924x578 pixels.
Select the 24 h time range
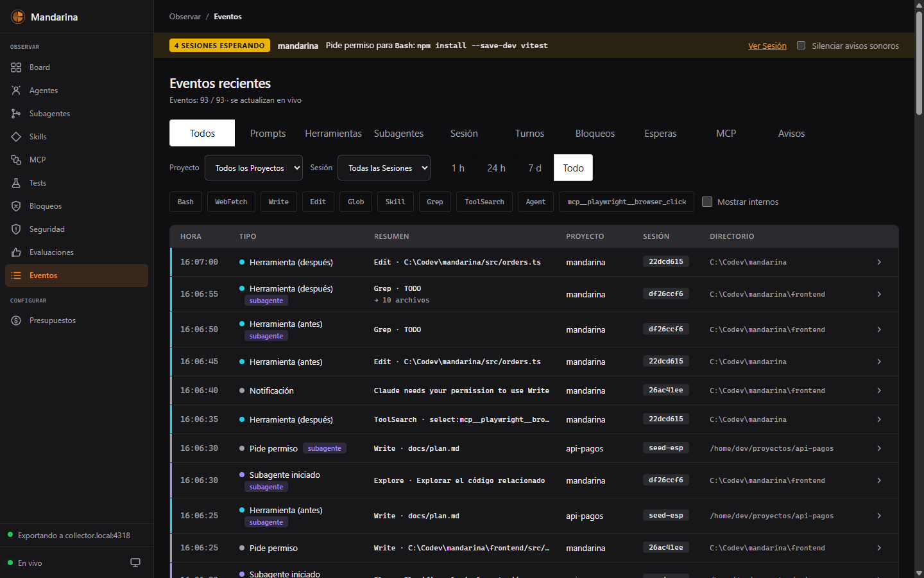point(496,168)
